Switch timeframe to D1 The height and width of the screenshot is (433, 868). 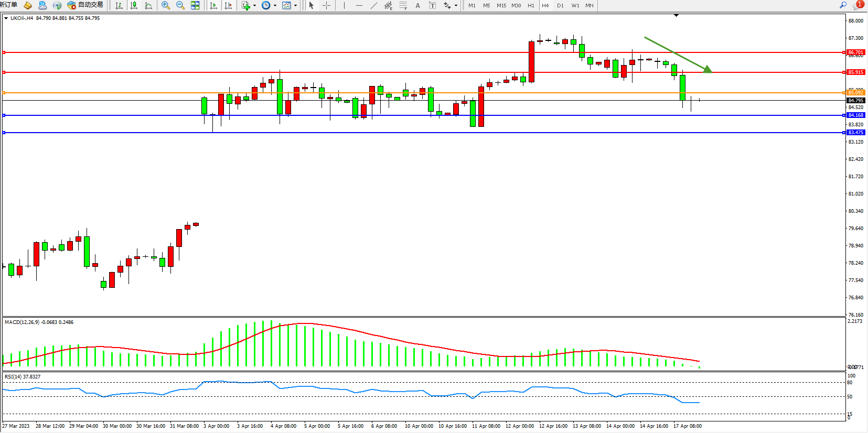tap(560, 5)
